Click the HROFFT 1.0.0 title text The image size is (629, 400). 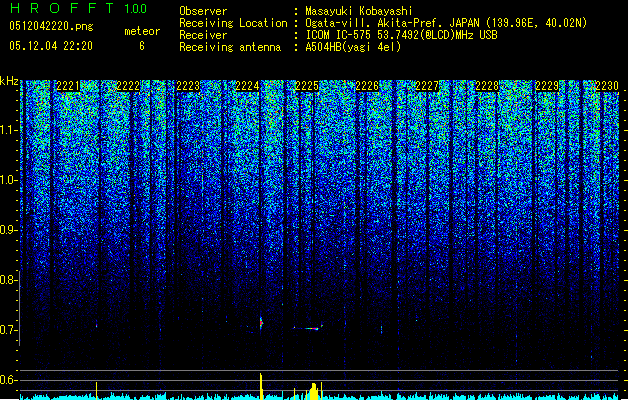pos(79,8)
